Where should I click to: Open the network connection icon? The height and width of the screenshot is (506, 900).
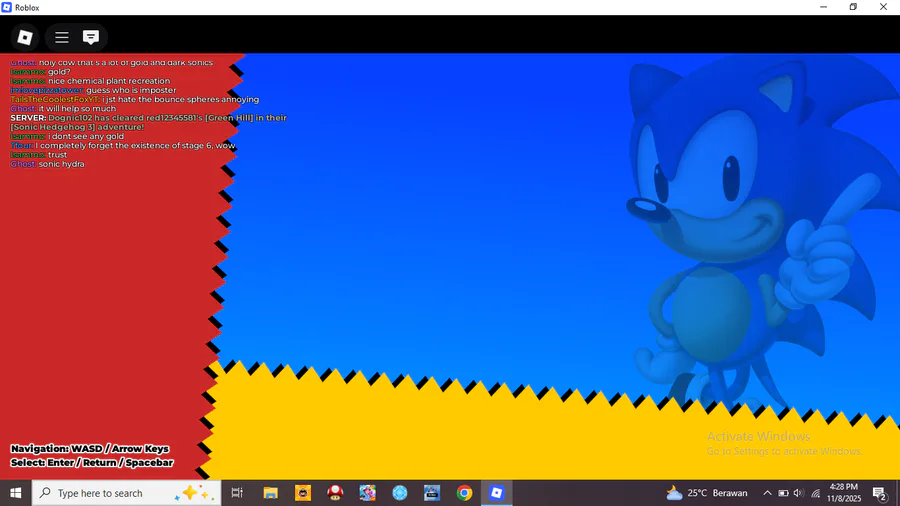click(815, 493)
